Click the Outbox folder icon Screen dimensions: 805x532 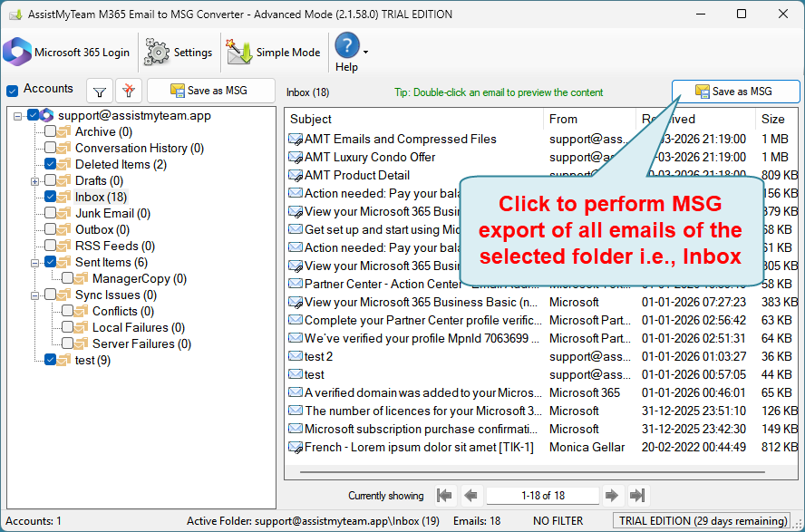point(64,230)
